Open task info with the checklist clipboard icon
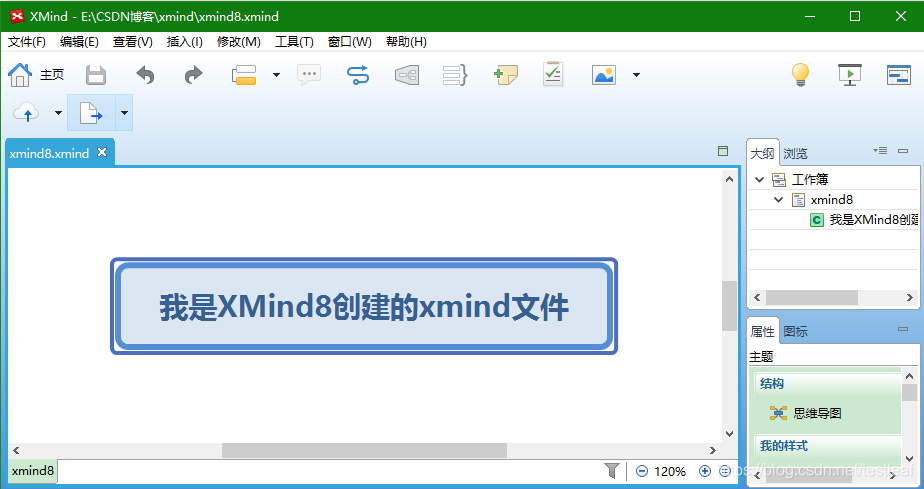This screenshot has width=924, height=489. pyautogui.click(x=553, y=74)
